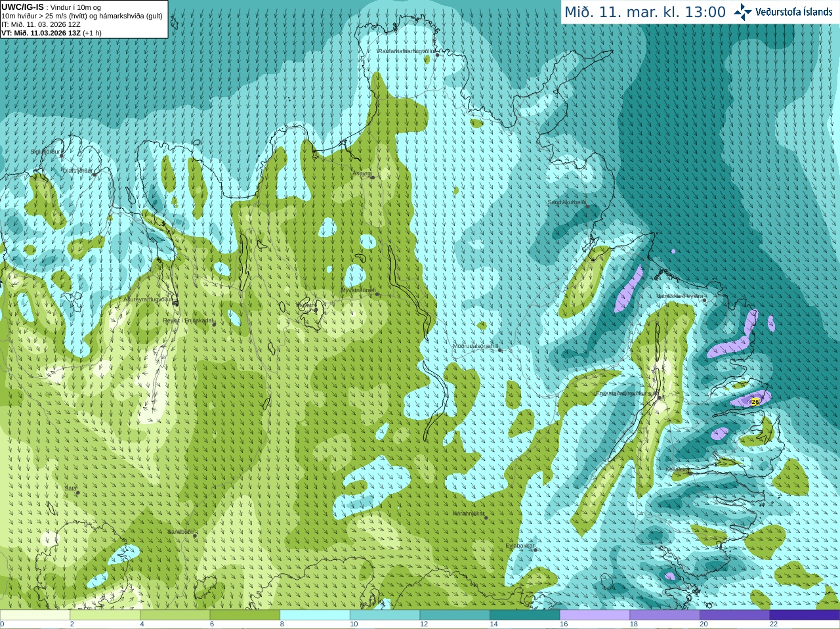Click the Veðurstofa Íslands name text
The height and width of the screenshot is (629, 840).
tap(793, 12)
